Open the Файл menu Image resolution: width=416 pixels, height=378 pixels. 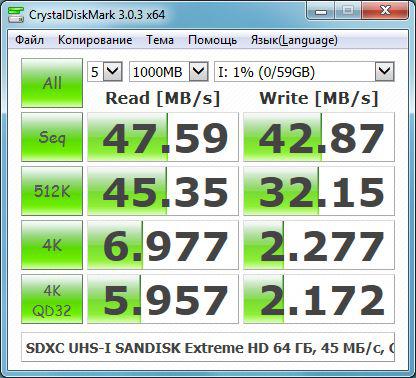point(29,40)
